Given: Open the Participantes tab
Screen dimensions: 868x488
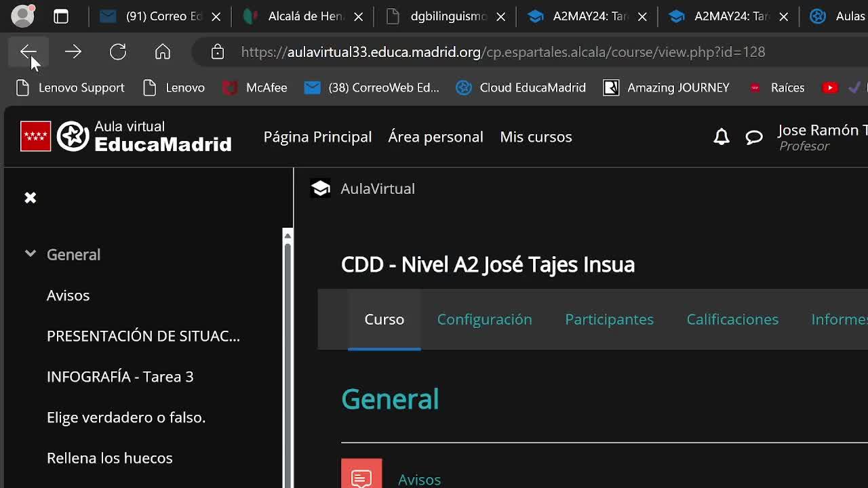Looking at the screenshot, I should point(609,319).
